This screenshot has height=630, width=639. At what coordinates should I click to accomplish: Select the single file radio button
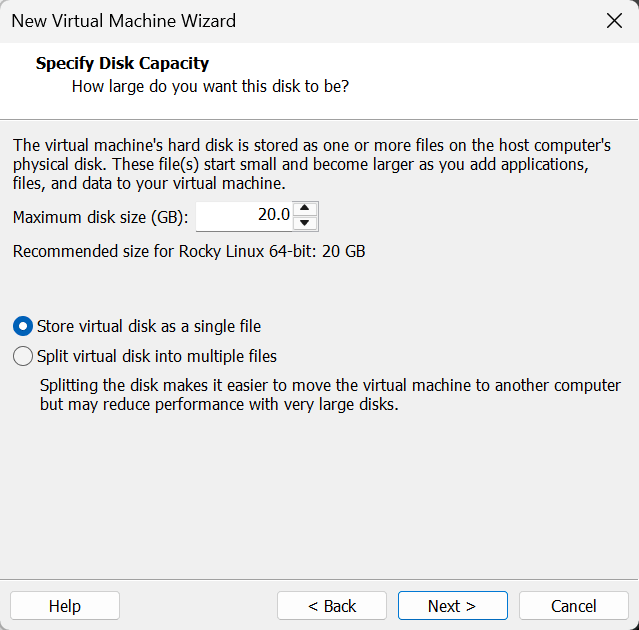[23, 326]
